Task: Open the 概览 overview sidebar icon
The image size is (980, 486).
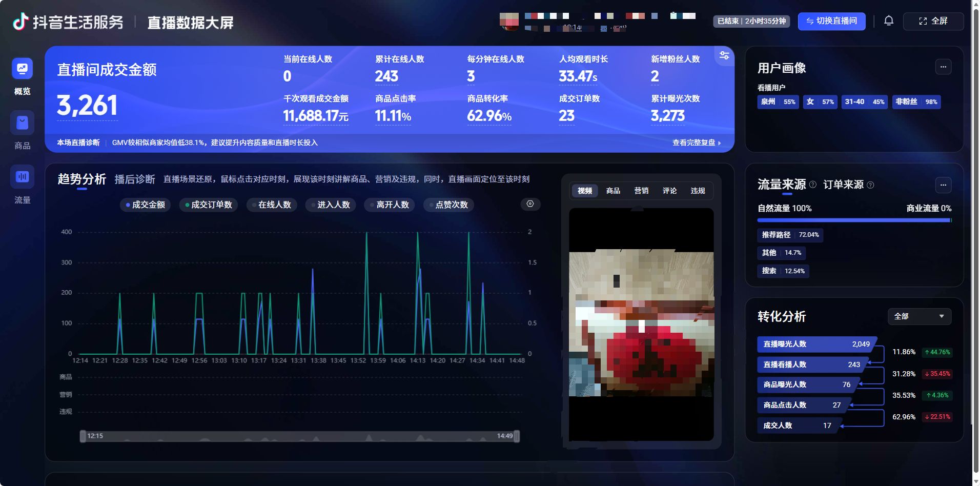Action: coord(22,69)
